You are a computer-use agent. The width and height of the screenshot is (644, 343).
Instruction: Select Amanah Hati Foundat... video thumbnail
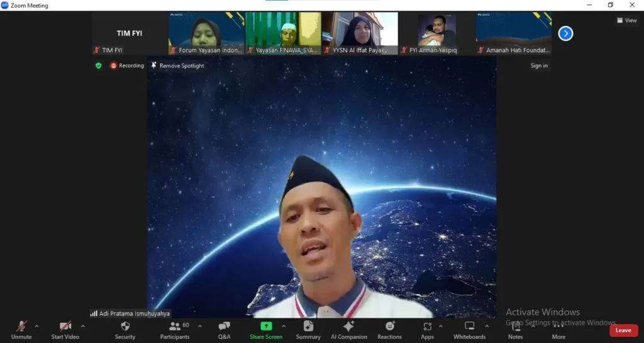pyautogui.click(x=514, y=33)
